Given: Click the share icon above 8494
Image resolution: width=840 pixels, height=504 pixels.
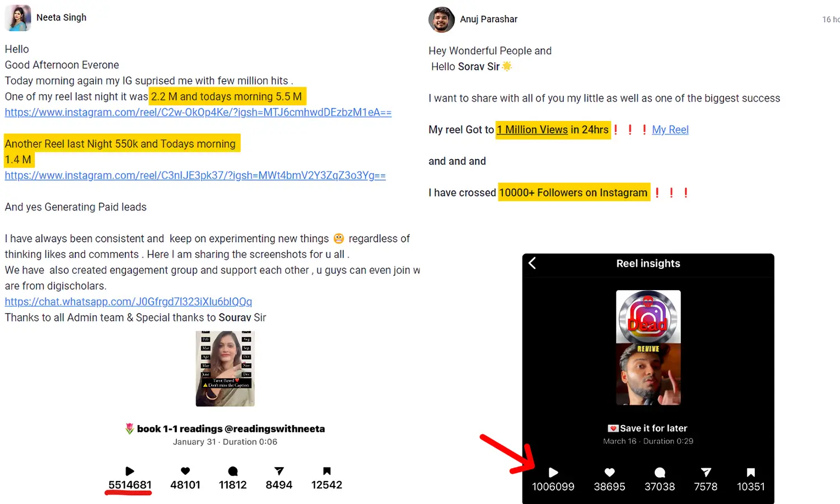Looking at the screenshot, I should point(279,471).
